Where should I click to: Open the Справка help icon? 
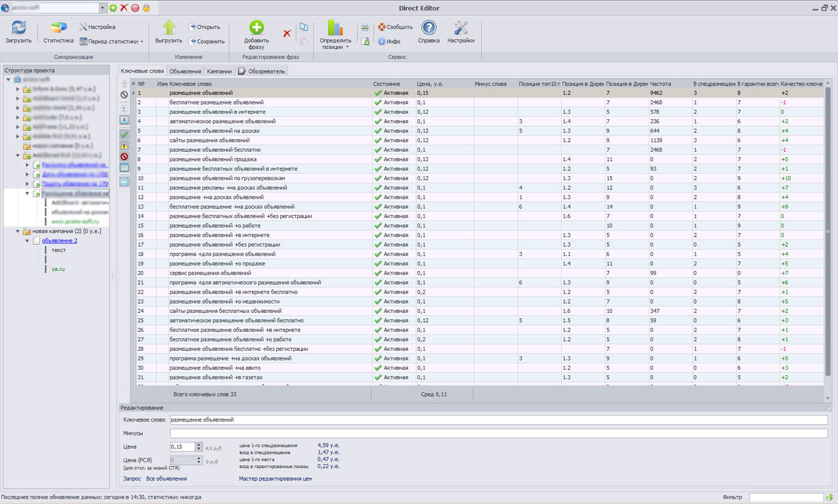click(428, 28)
